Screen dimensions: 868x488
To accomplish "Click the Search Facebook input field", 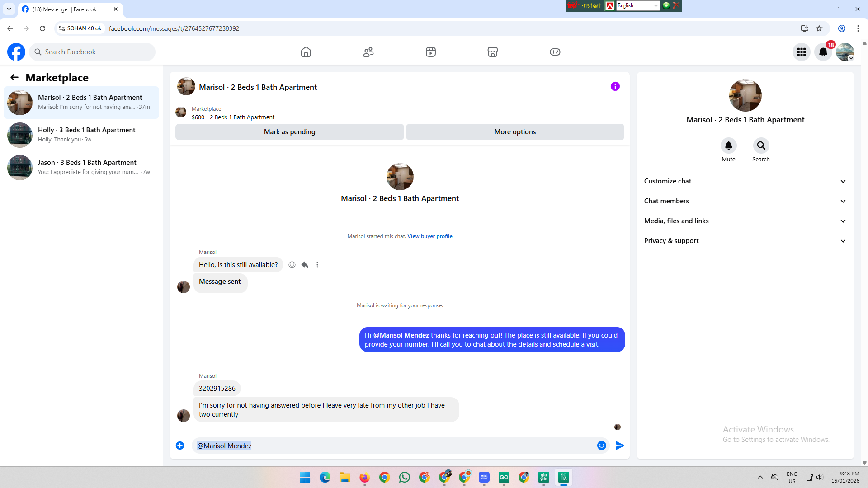I will pos(95,52).
